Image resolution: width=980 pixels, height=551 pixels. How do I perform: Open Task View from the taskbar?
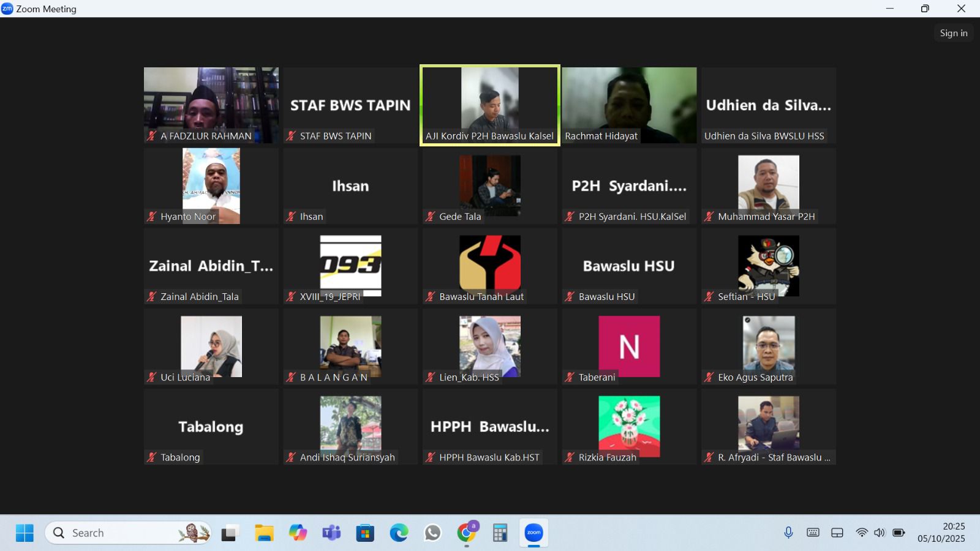point(230,533)
